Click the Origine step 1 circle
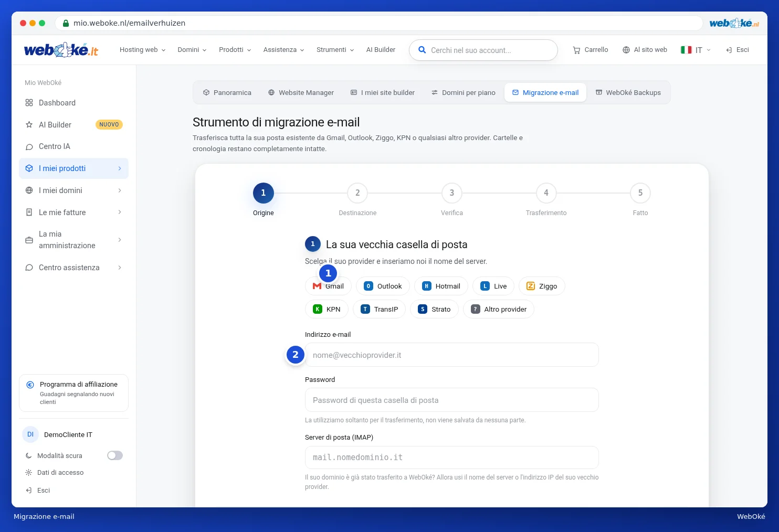Image resolution: width=779 pixels, height=532 pixels. (x=264, y=193)
